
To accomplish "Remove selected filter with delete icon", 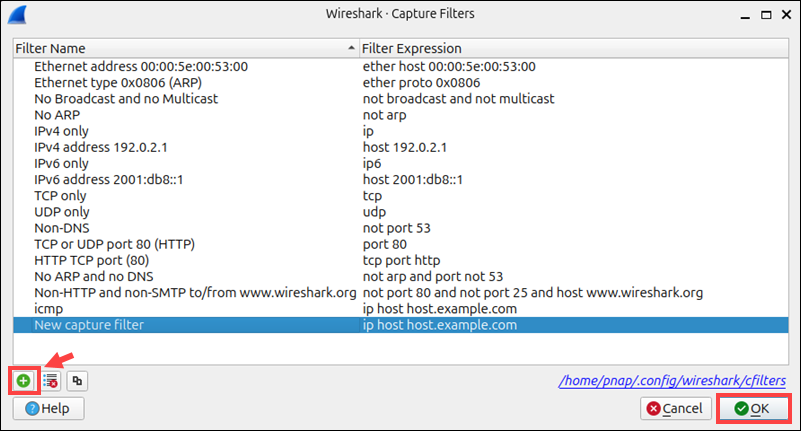I will pos(51,381).
